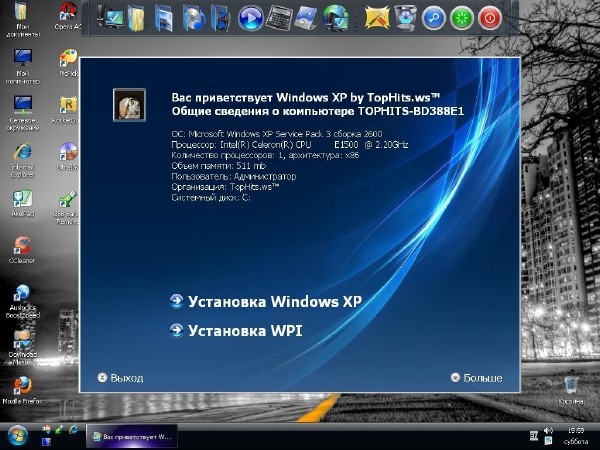Open the globe network dock icon
This screenshot has height=450, width=600.
point(336,18)
